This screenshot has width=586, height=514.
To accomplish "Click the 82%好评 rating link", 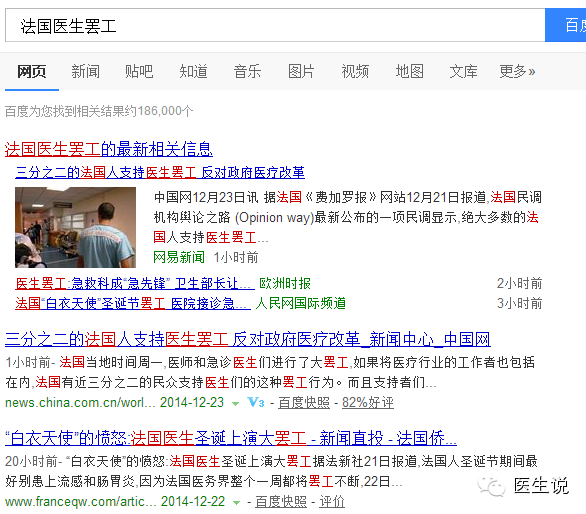I will point(368,403).
